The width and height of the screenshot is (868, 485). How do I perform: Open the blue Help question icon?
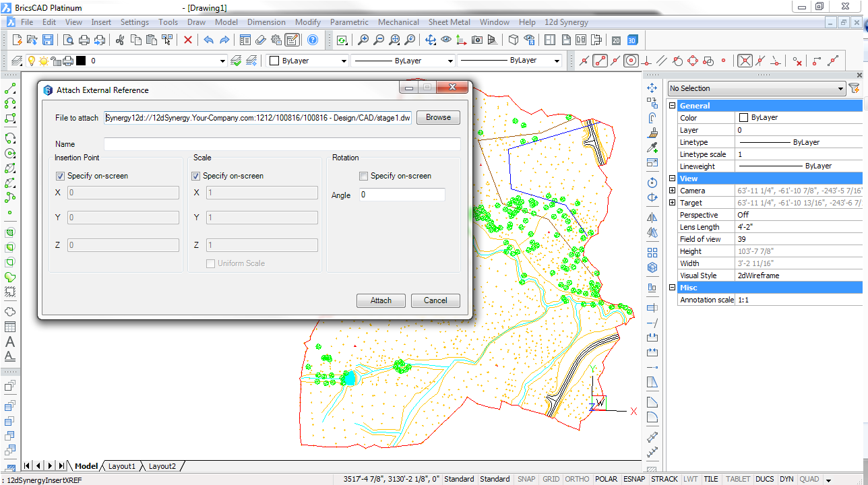click(313, 40)
